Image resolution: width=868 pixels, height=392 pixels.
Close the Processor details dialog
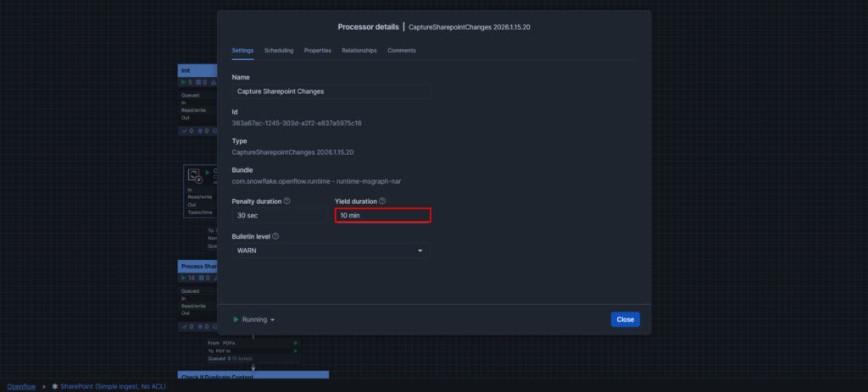point(626,319)
